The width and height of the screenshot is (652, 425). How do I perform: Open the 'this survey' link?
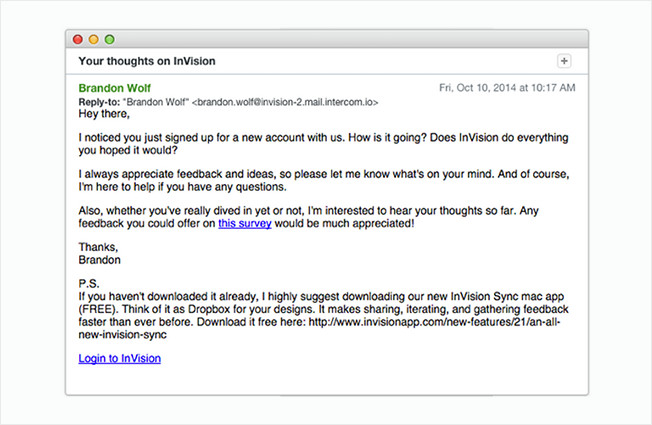[x=245, y=223]
